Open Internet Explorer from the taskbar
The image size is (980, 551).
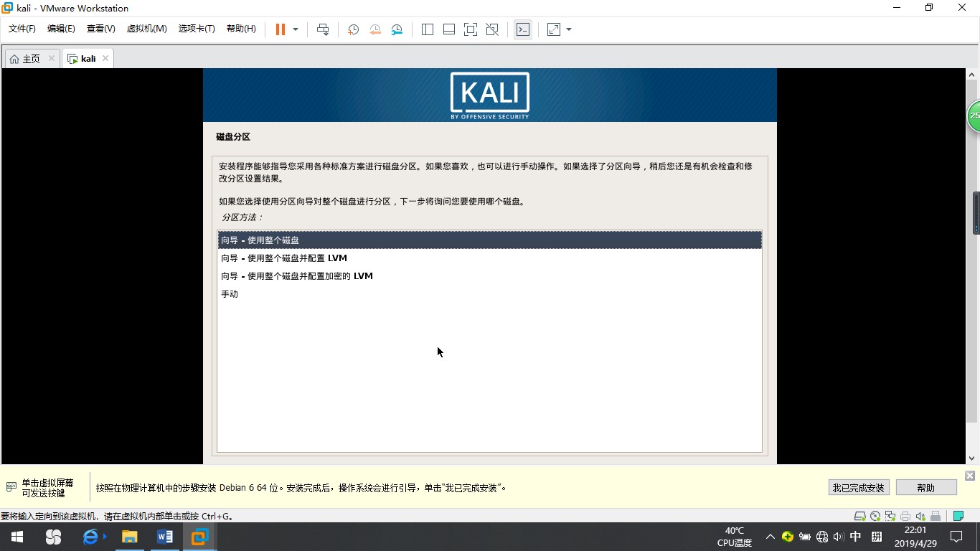91,537
